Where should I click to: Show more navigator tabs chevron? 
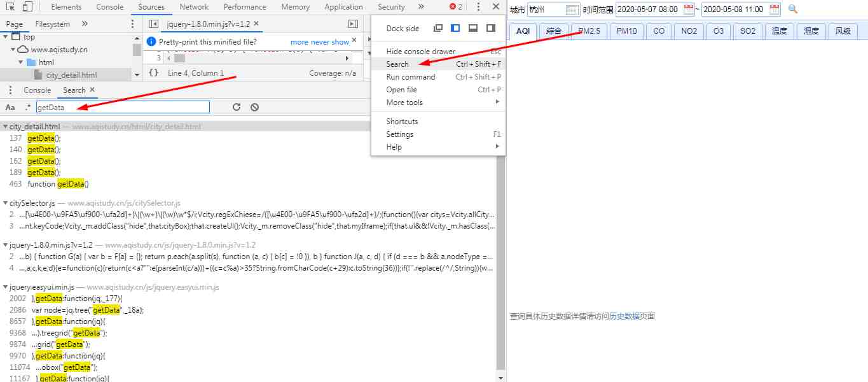[85, 24]
